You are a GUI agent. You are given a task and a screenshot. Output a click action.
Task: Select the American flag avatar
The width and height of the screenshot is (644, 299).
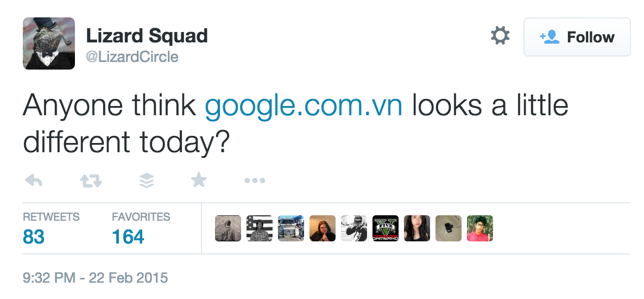[260, 228]
